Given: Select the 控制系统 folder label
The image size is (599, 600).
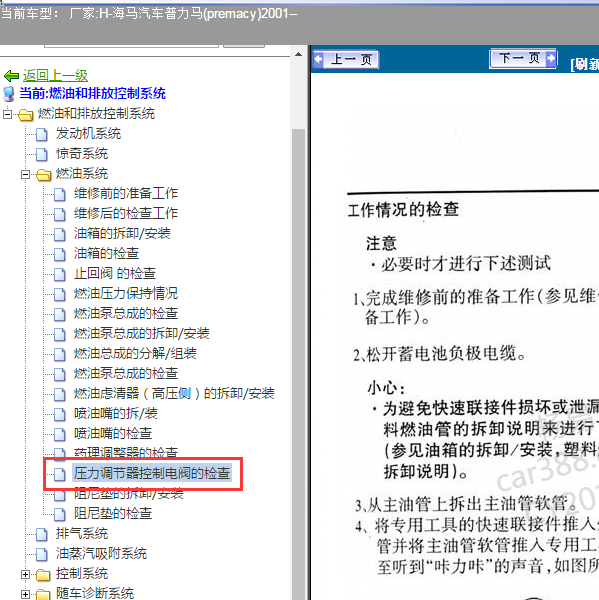Looking at the screenshot, I should pyautogui.click(x=82, y=573).
